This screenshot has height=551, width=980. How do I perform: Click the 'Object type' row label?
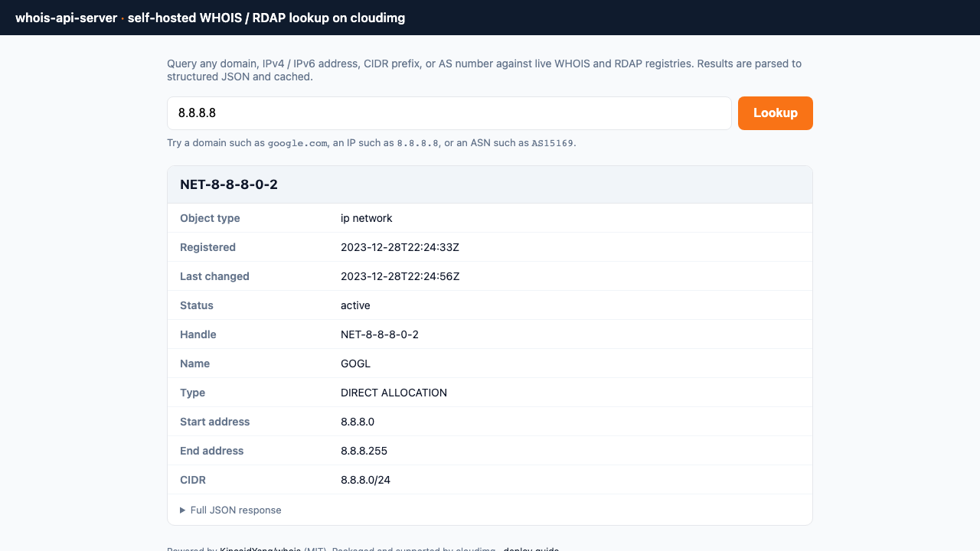(210, 218)
